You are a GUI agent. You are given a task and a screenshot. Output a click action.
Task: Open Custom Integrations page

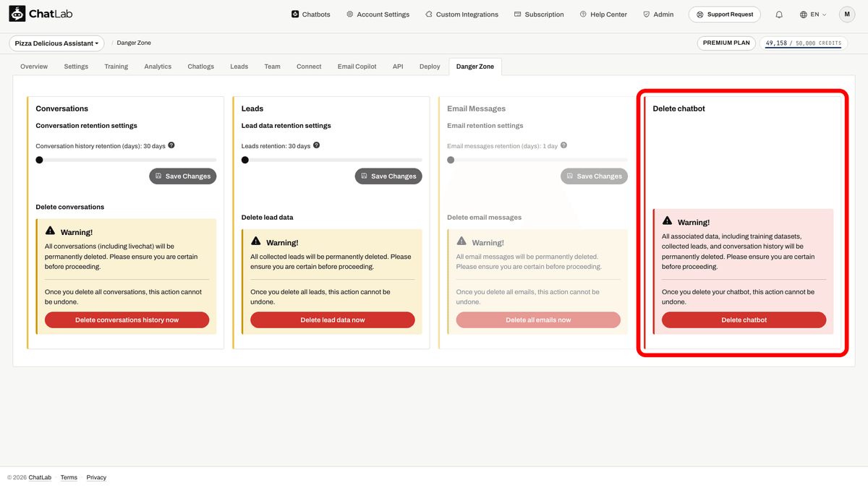(461, 14)
